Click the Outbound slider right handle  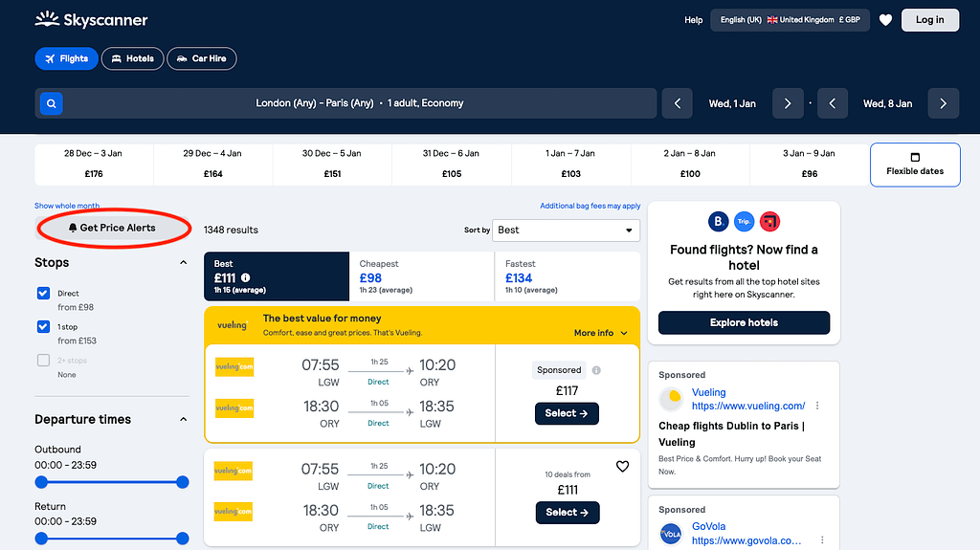coord(183,482)
